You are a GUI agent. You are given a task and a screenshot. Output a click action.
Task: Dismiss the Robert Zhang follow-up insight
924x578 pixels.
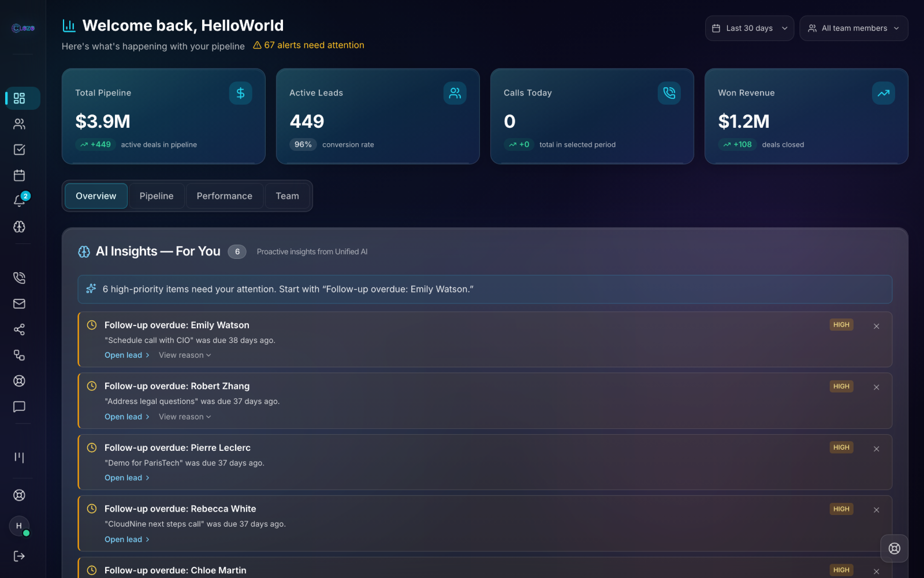point(877,387)
